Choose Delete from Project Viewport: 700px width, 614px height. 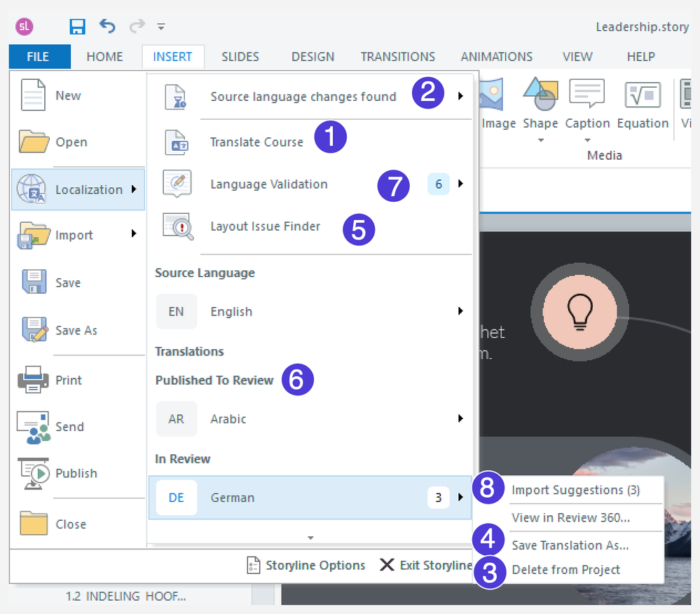pos(566,570)
